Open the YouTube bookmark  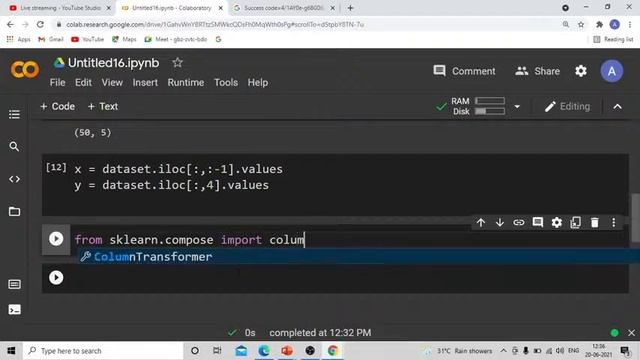pos(87,40)
